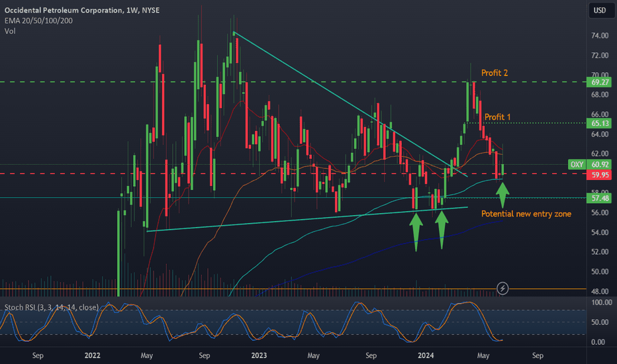Viewport: 617px width, 364px height.
Task: Click the 2023 time axis label
Action: click(259, 355)
